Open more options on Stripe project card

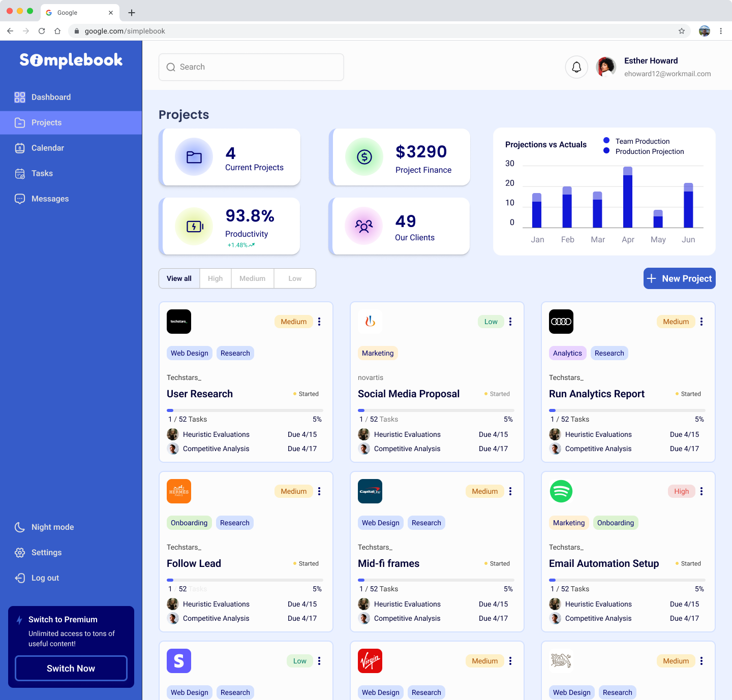pyautogui.click(x=319, y=661)
